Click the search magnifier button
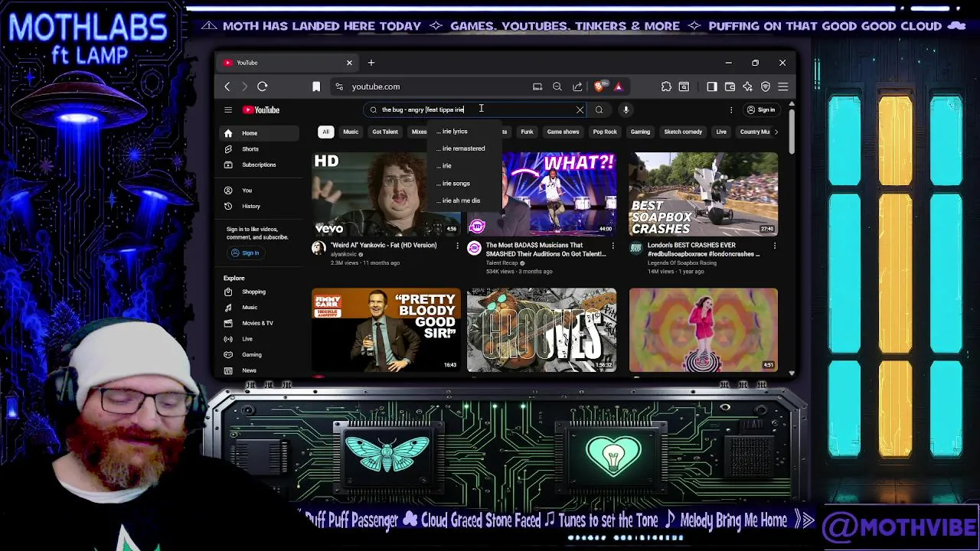Image resolution: width=980 pixels, height=551 pixels. [x=599, y=109]
